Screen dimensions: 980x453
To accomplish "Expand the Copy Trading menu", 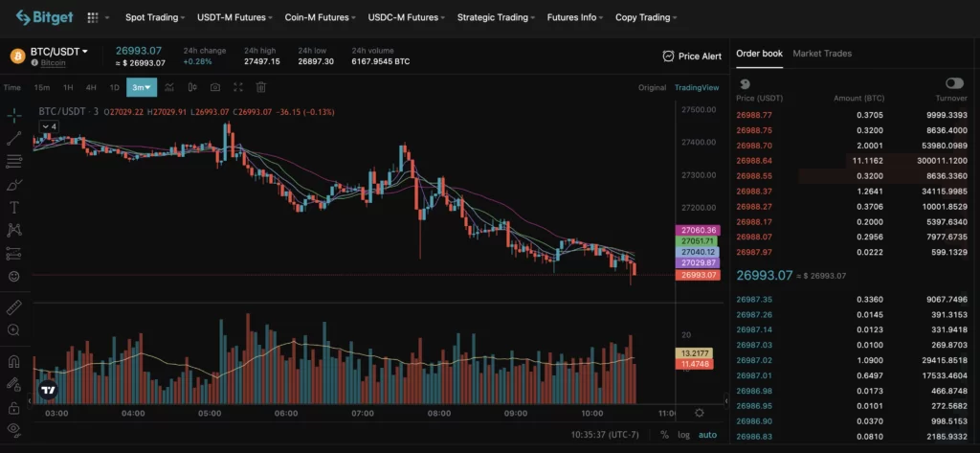I will 646,17.
